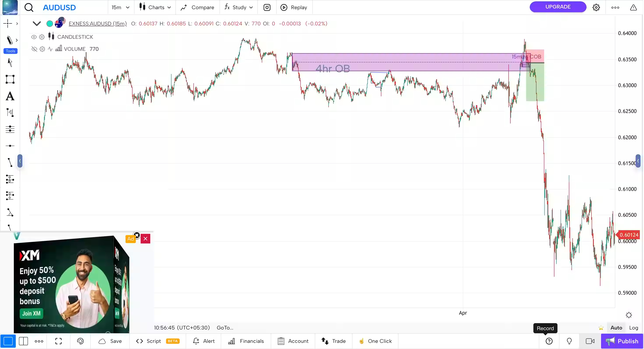Click the UPGRADE button
Viewport: 644px width, 349px height.
coord(558,7)
